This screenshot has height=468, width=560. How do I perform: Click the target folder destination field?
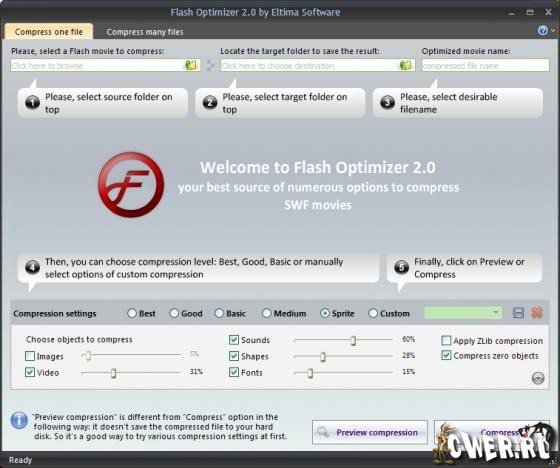(x=318, y=65)
